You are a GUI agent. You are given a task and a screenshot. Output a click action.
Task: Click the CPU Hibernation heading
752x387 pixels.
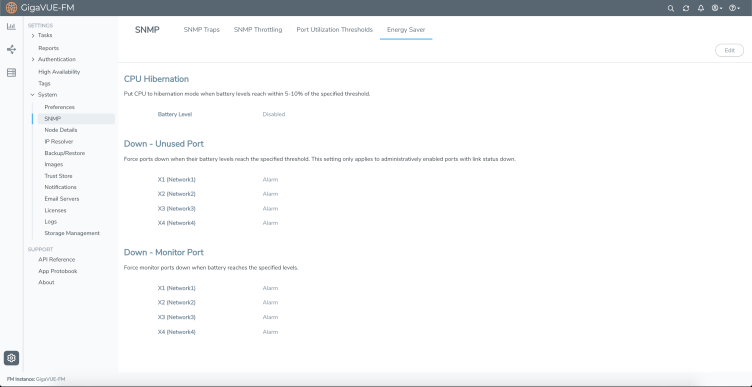[156, 79]
